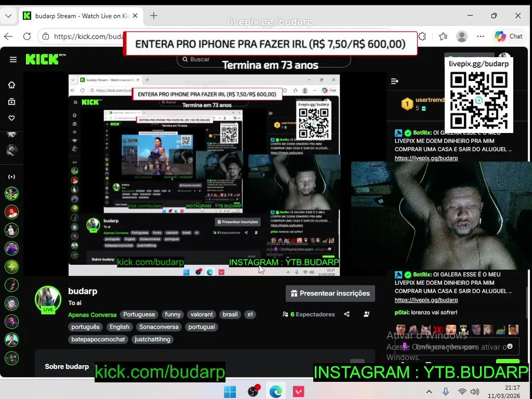Share the budarp stream
This screenshot has height=399, width=532.
pyautogui.click(x=347, y=314)
